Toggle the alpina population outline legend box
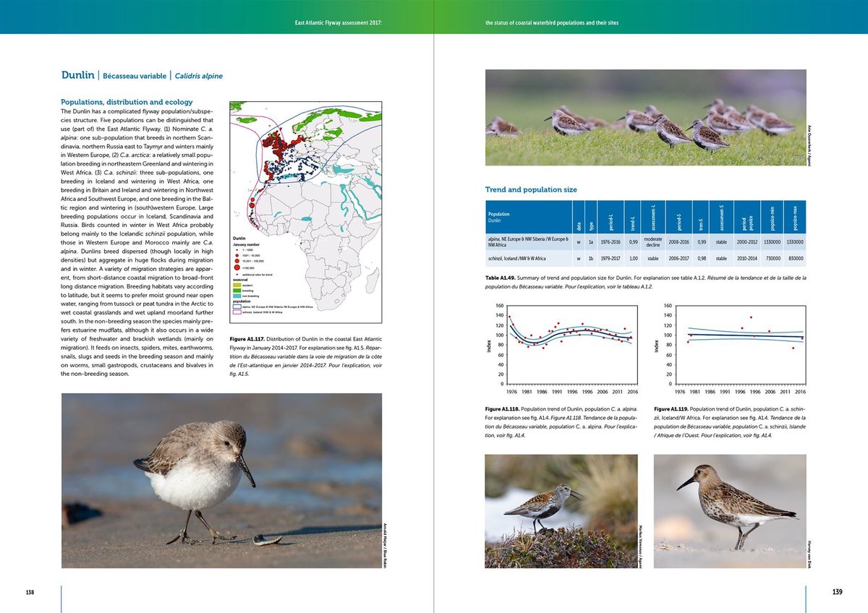 click(x=237, y=306)
